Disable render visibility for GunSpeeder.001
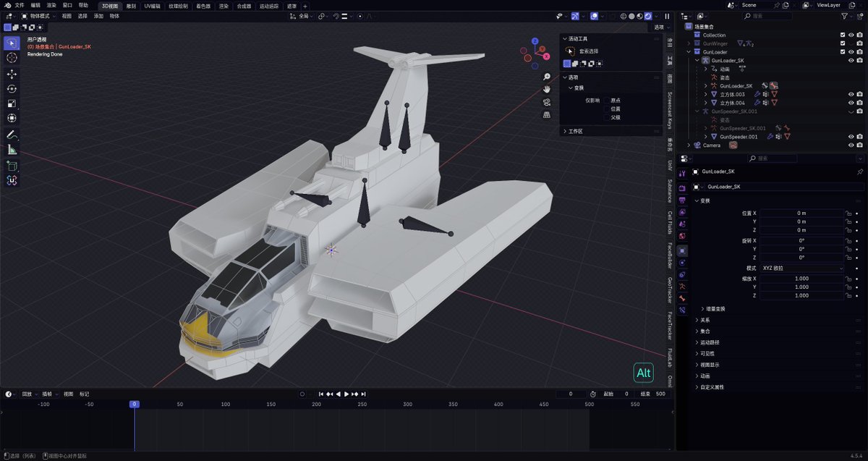This screenshot has height=461, width=868. (x=859, y=136)
